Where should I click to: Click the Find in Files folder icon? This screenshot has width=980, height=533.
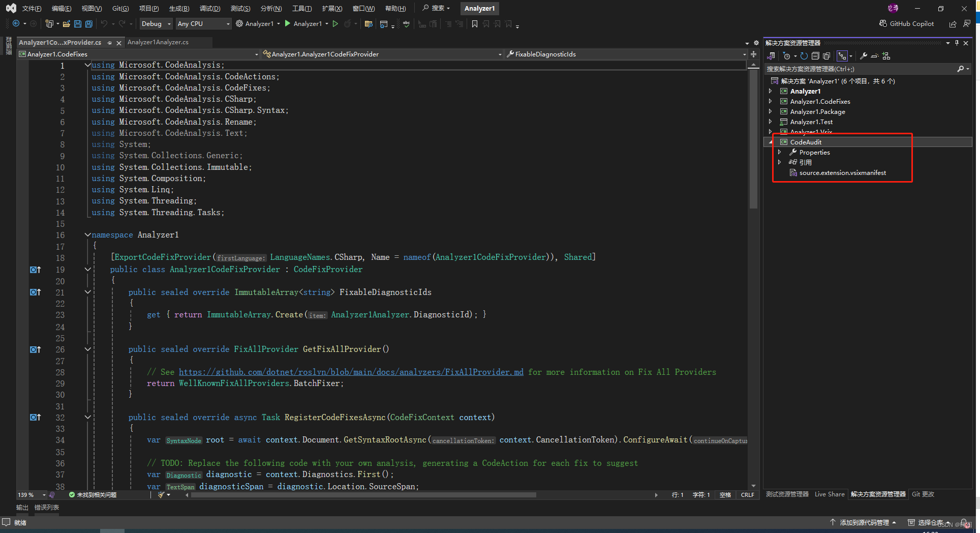click(x=369, y=23)
